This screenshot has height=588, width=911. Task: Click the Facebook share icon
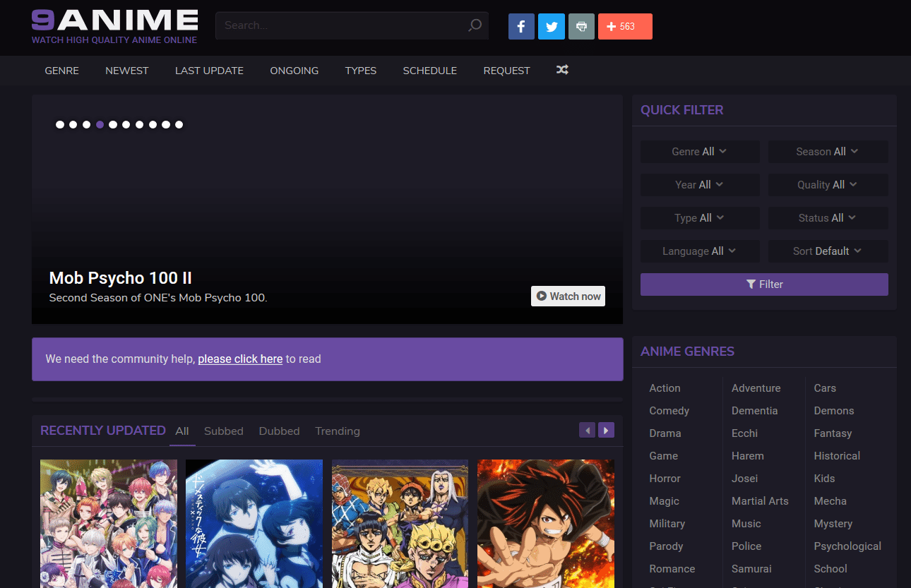(x=521, y=26)
